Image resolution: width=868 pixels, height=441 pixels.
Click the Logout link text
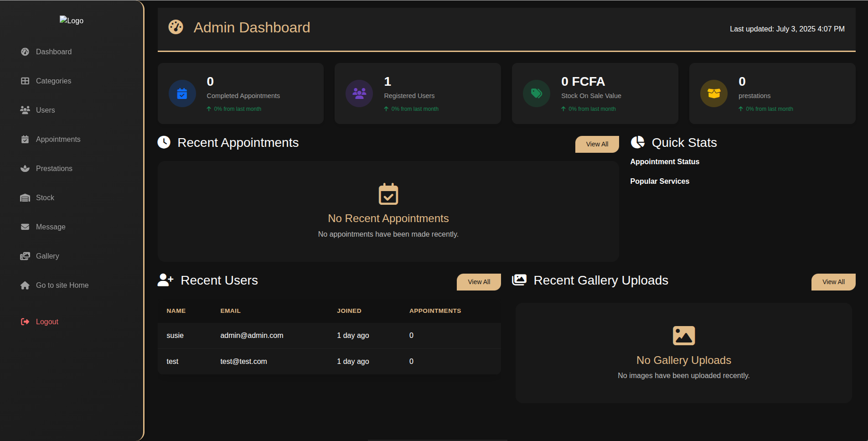pyautogui.click(x=47, y=322)
